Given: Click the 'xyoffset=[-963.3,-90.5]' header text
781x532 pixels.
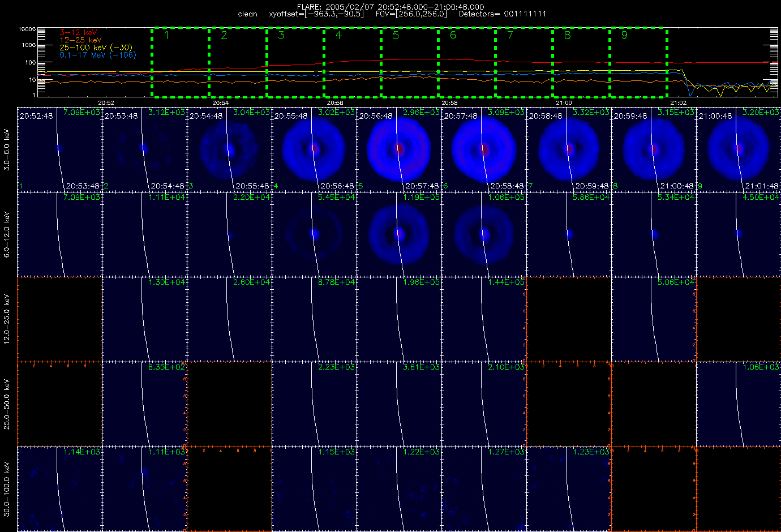Looking at the screenshot, I should click(317, 14).
